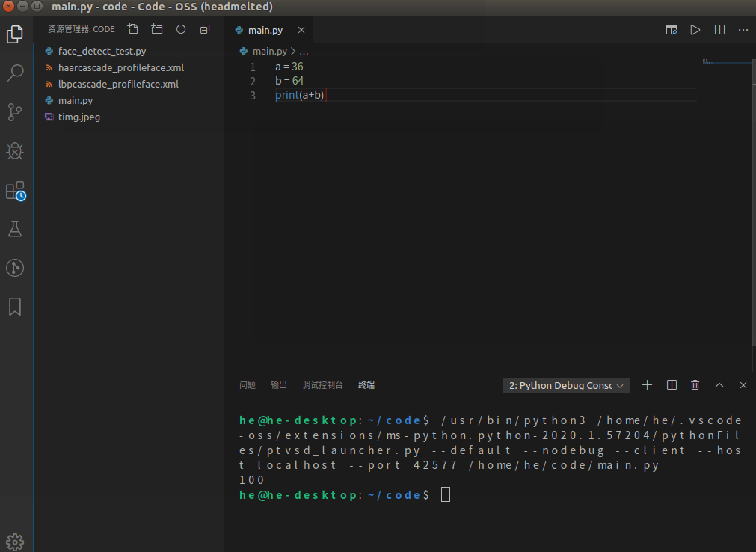Image resolution: width=756 pixels, height=552 pixels.
Task: Open the editor more actions menu
Action: coord(743,30)
